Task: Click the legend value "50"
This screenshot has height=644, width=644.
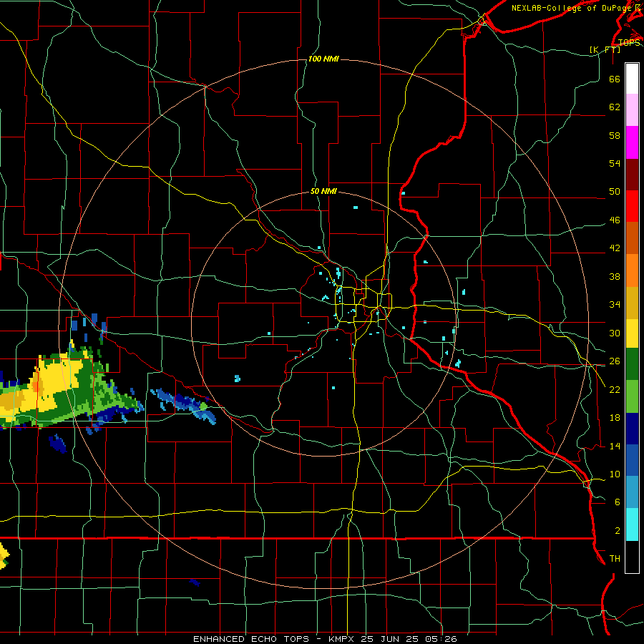Action: (615, 192)
